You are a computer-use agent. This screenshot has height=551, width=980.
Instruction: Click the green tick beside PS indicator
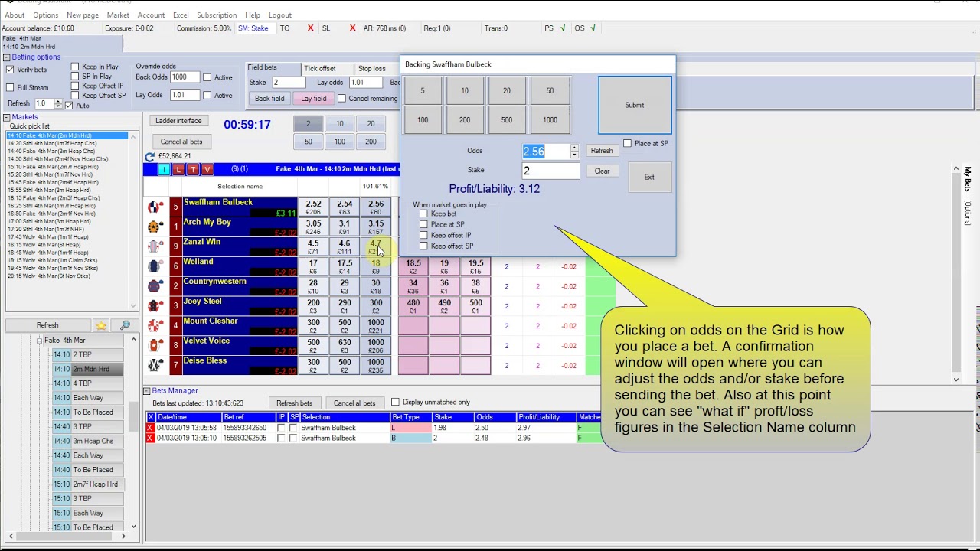pos(563,28)
